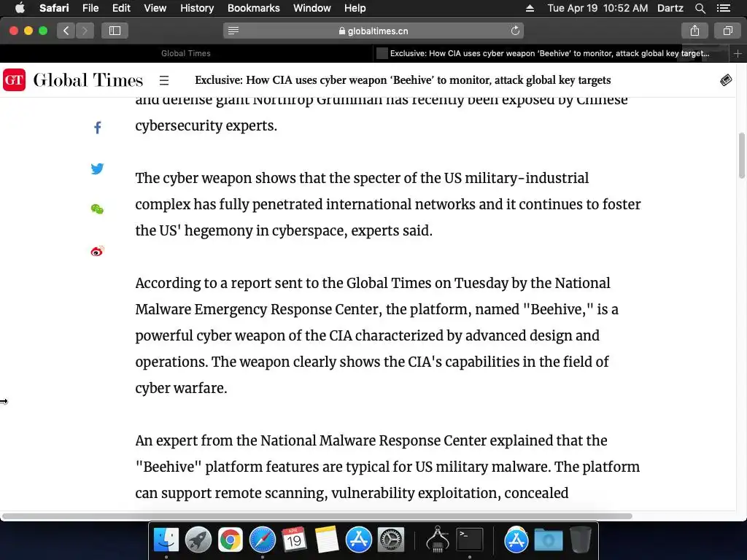Click the date and time in menu bar

click(x=597, y=8)
